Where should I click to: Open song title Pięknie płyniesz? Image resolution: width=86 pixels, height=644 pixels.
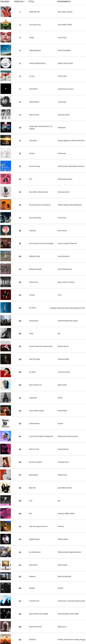35,51
